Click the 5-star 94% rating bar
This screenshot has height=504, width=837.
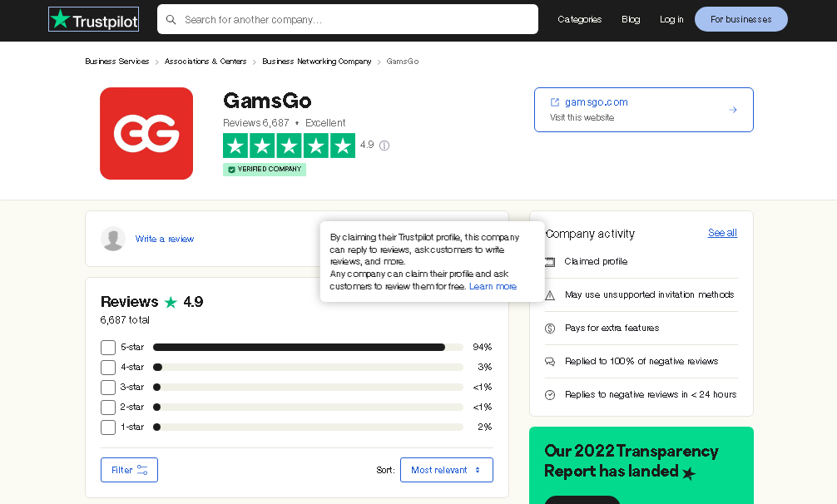point(308,347)
